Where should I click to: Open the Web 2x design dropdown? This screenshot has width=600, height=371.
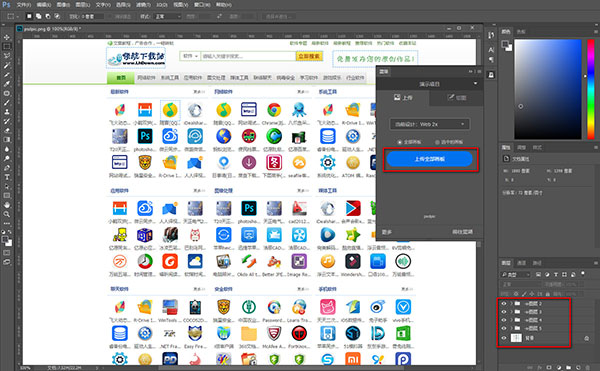click(430, 124)
